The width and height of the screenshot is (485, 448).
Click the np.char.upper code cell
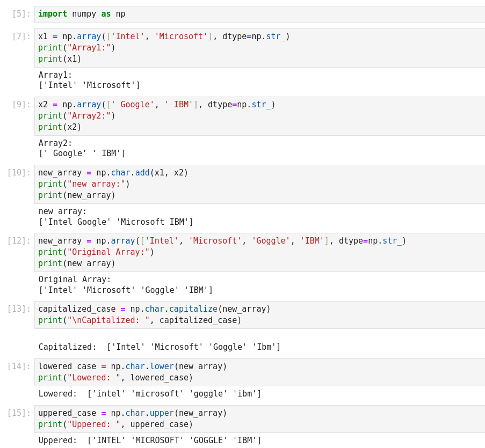[258, 419]
